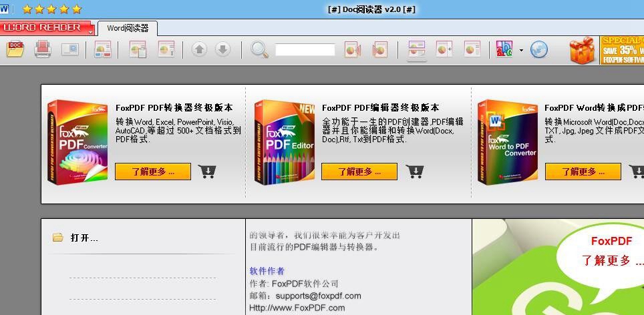Switch to the Word阅读器 tab
Viewport: 644px width, 315px height.
tap(128, 28)
